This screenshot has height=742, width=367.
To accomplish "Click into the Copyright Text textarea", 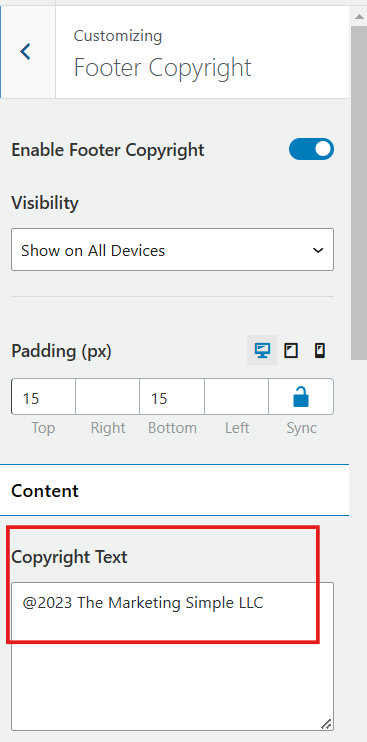I will click(173, 656).
